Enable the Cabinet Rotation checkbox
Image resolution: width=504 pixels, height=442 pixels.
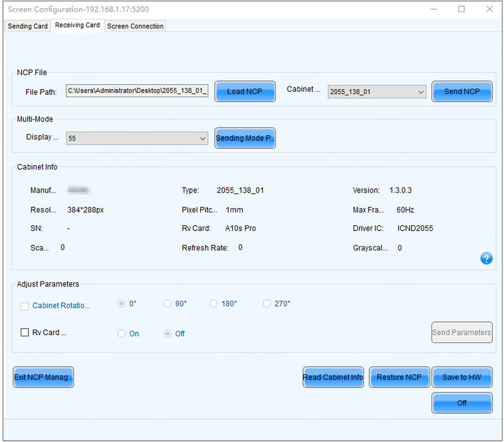point(25,306)
